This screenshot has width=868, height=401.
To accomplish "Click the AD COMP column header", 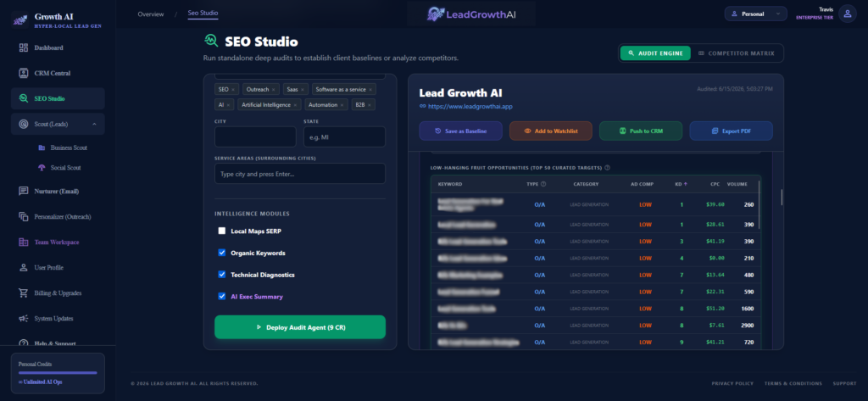I will click(x=643, y=185).
